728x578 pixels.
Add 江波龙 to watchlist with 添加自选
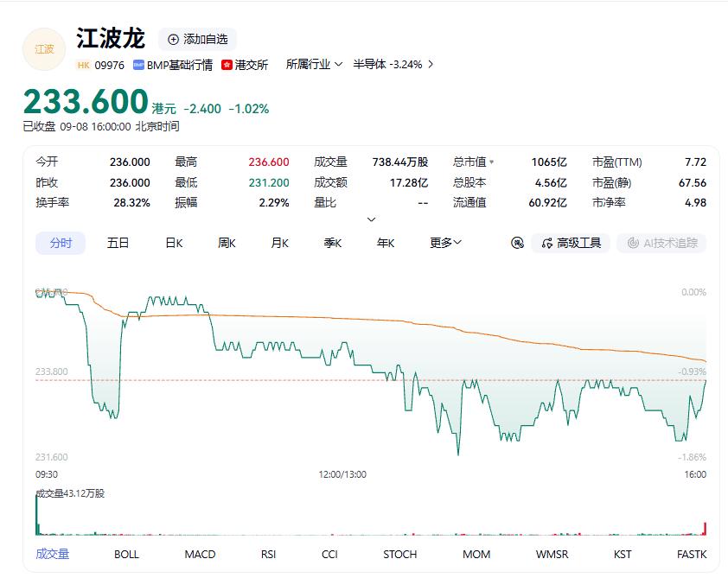(198, 40)
